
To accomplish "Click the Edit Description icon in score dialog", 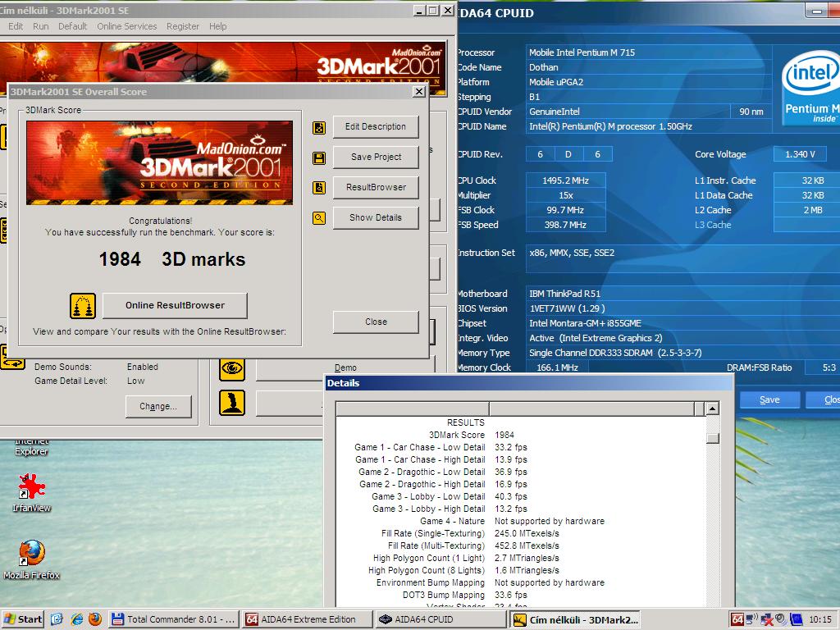I will coord(319,127).
